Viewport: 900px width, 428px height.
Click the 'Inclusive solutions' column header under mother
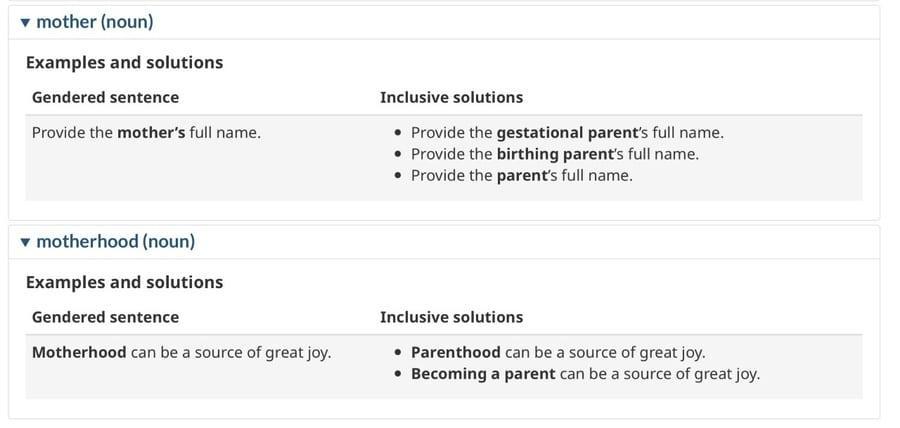point(452,97)
